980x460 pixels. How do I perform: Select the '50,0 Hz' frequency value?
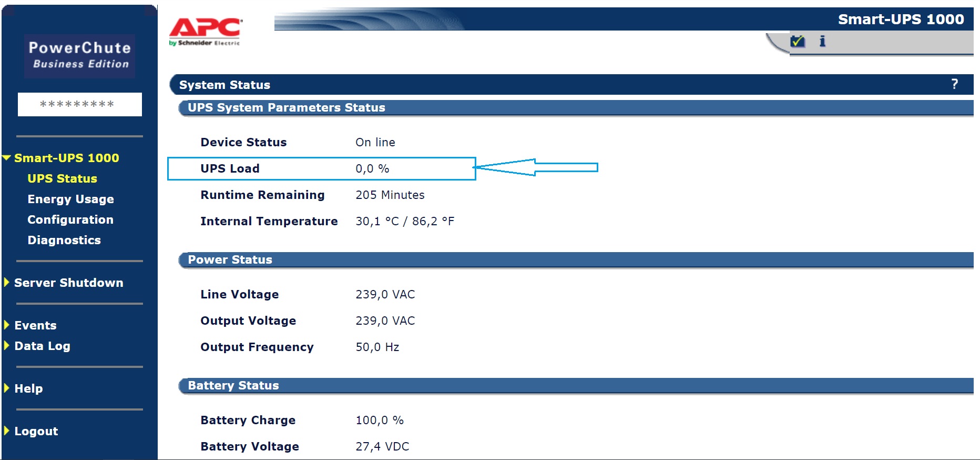tap(377, 347)
